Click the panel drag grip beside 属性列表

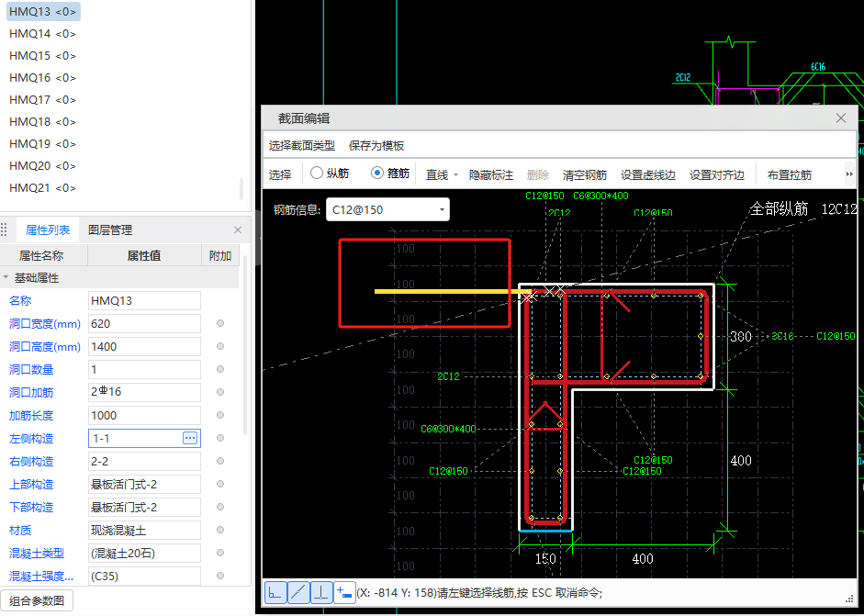click(5, 230)
